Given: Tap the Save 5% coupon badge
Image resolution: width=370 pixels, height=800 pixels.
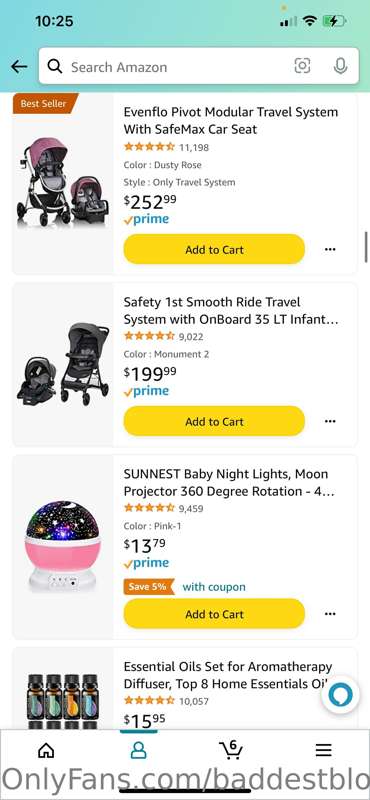Looking at the screenshot, I should point(149,587).
